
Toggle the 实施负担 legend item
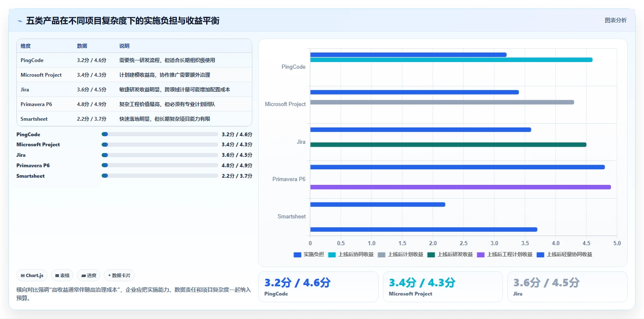(309, 254)
